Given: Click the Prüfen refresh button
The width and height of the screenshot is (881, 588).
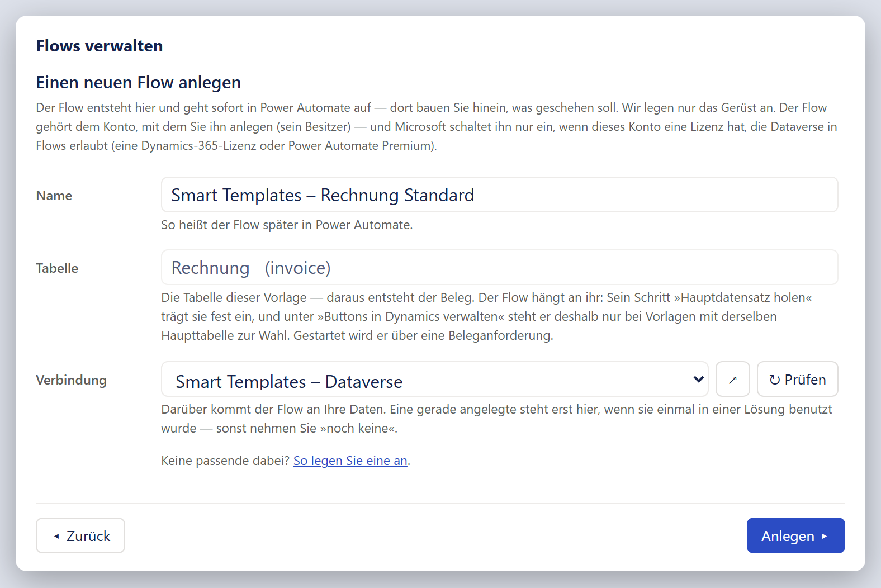Looking at the screenshot, I should point(797,380).
